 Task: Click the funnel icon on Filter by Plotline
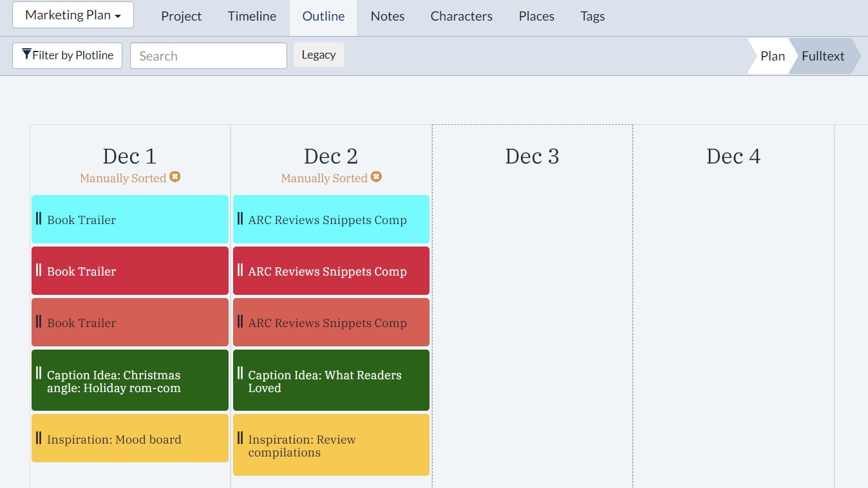pyautogui.click(x=26, y=55)
